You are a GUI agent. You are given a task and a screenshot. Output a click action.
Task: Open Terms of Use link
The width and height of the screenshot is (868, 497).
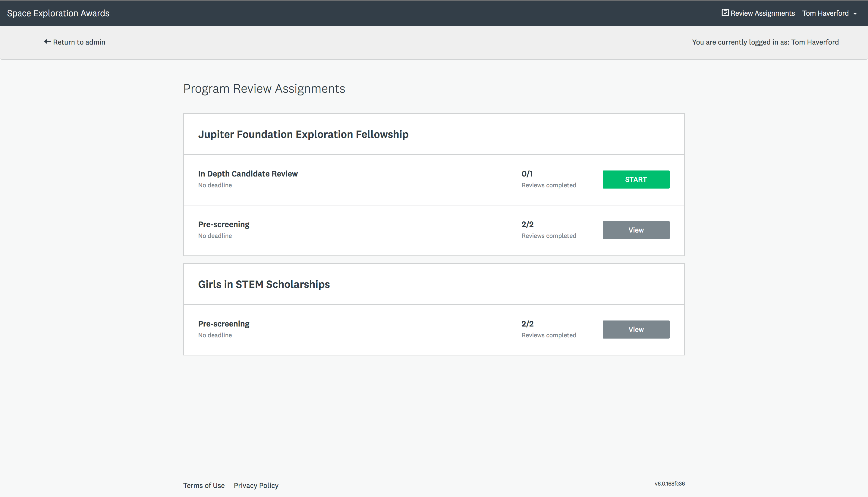203,485
